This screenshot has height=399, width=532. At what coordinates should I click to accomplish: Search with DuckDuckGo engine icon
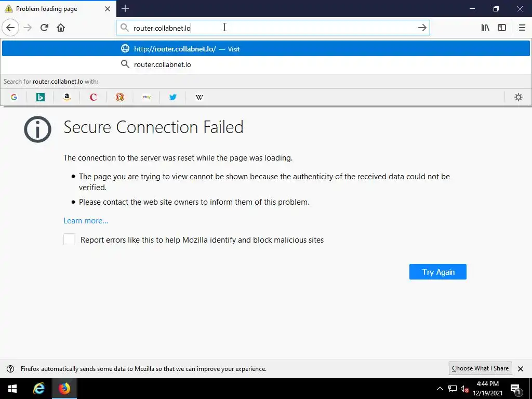point(120,97)
